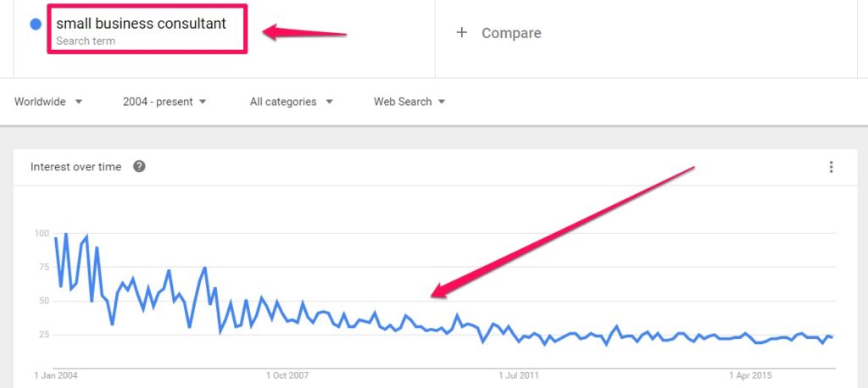Click the plus icon beside Compare
Screen dimensions: 868x388
click(x=462, y=33)
